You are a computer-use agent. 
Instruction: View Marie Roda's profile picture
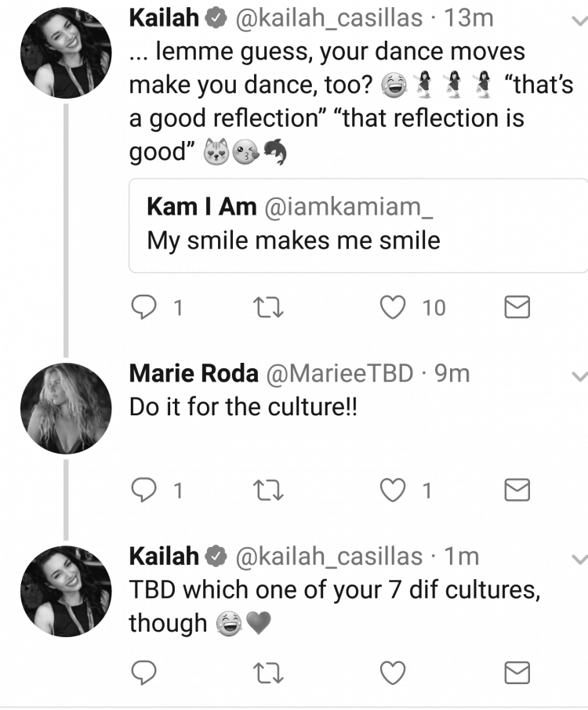pos(66,408)
